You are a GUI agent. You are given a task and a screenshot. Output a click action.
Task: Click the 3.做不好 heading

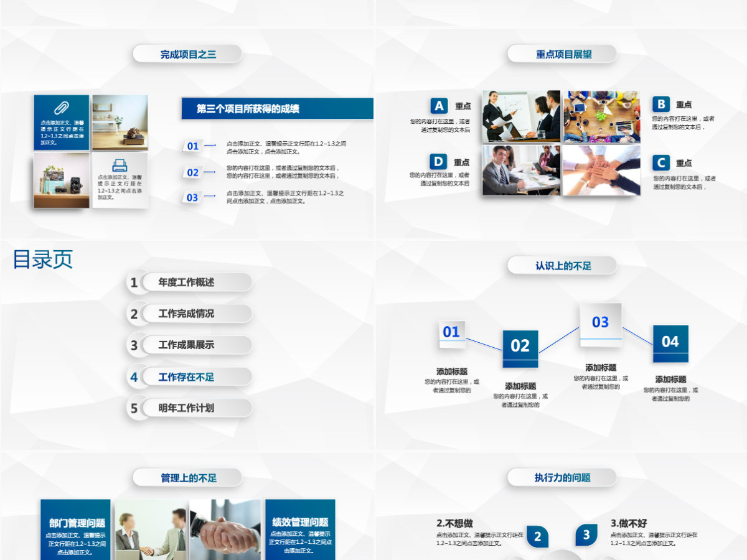pyautogui.click(x=629, y=524)
